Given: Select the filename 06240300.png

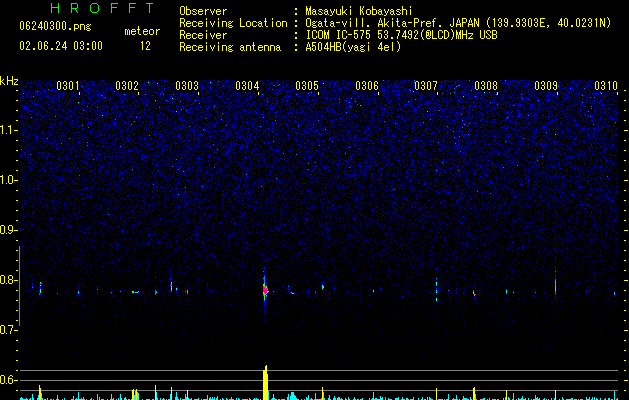Looking at the screenshot, I should tap(55, 26).
